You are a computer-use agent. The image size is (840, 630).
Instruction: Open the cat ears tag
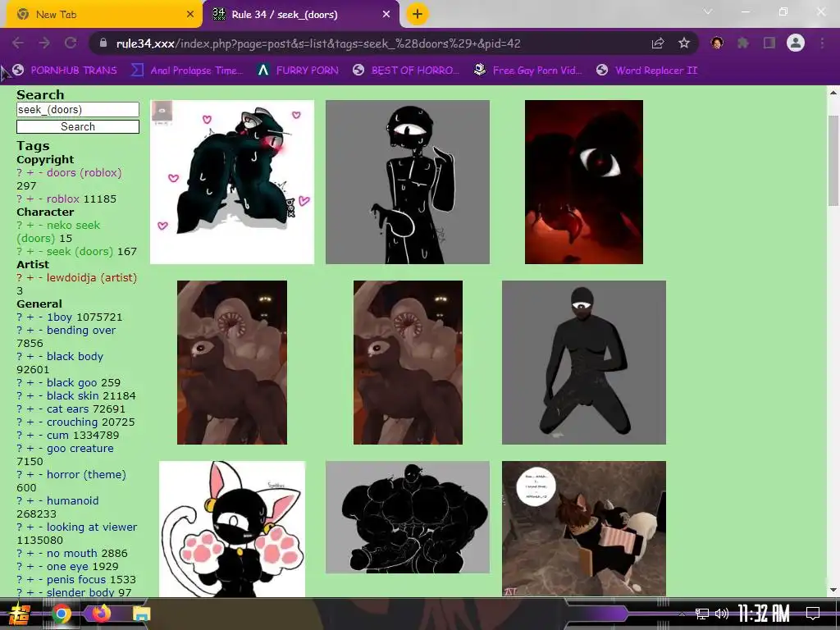(67, 409)
